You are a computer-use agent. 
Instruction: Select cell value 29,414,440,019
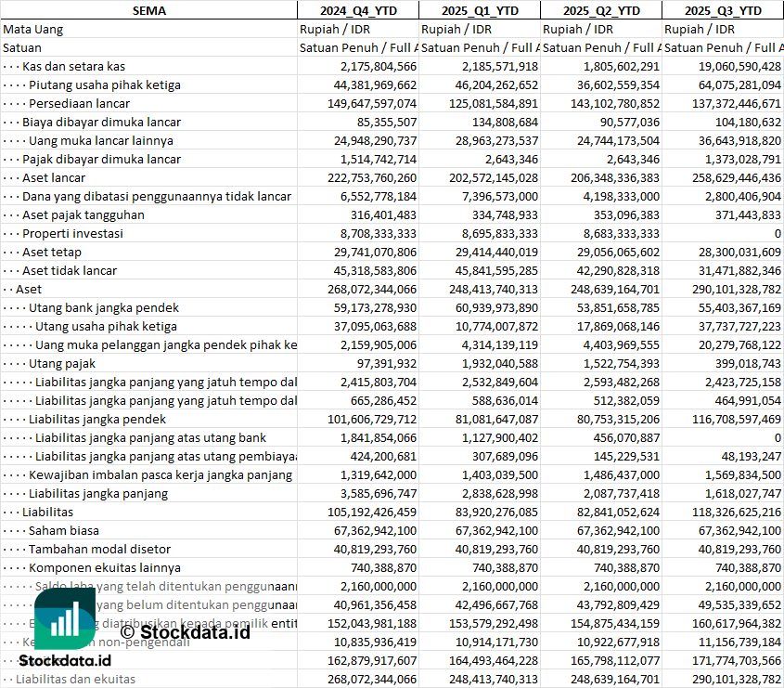(x=496, y=253)
